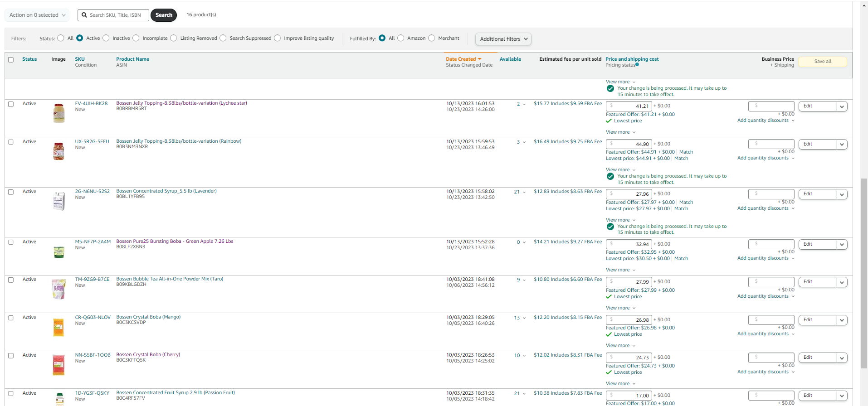This screenshot has height=406, width=868.
Task: Expand available quantity chevron for Lavender syrup
Action: tap(524, 192)
